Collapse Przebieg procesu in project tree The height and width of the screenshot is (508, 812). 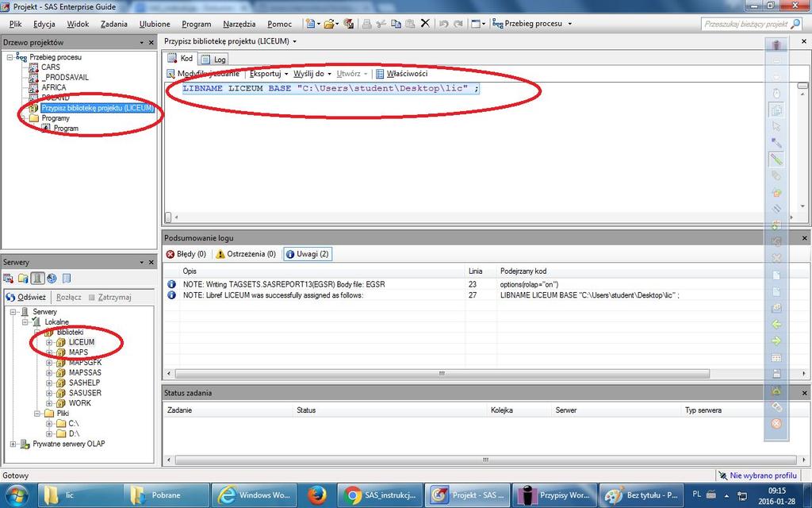point(10,57)
